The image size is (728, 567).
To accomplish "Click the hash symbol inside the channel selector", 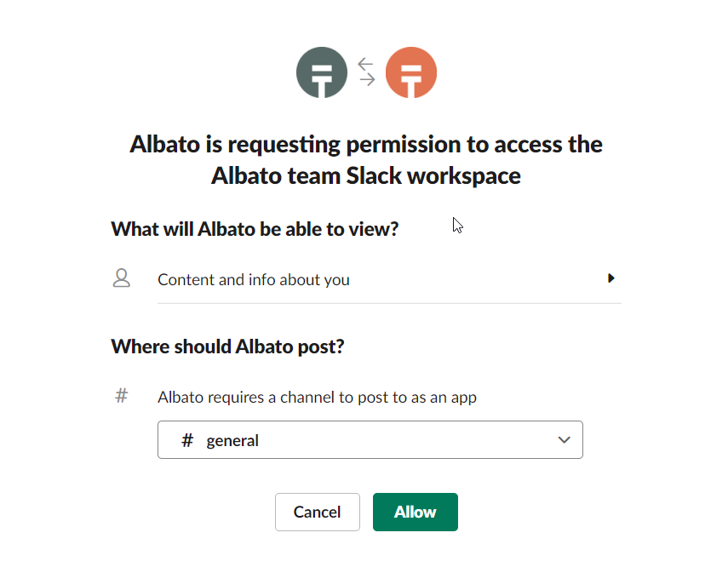I will click(x=187, y=440).
